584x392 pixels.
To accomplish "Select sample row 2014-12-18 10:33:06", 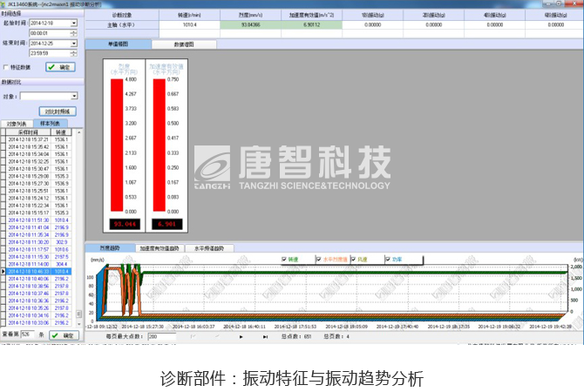I will tap(38, 323).
